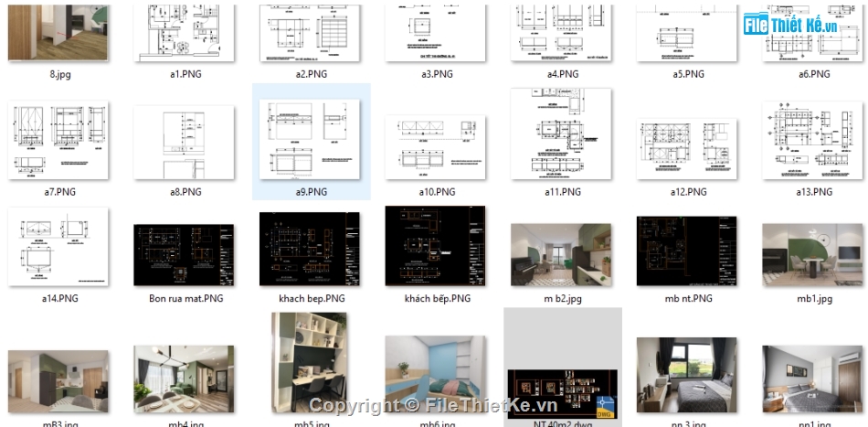The image size is (868, 427).
Task: Select the mb5 study desk shelf thumbnail
Action: (310, 362)
